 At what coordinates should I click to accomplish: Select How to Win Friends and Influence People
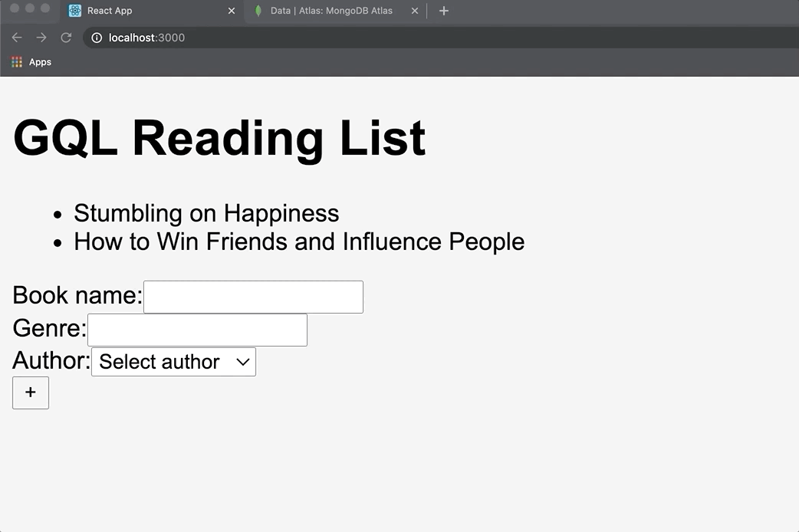299,241
